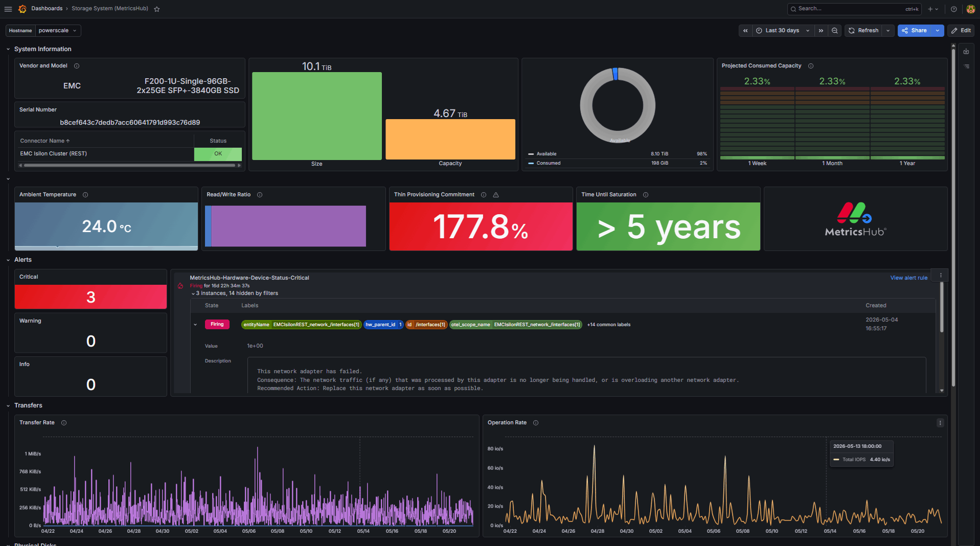Click the Grafana logo in the header
Viewport: 980px width, 546px height.
(x=22, y=9)
